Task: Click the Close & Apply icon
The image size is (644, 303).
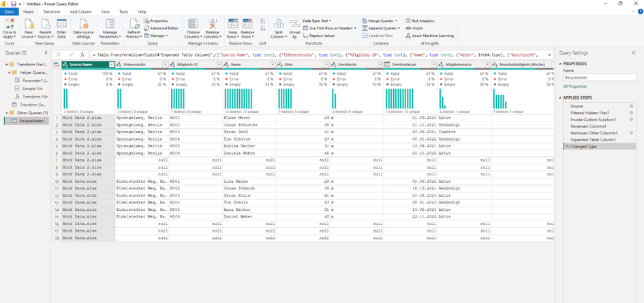Action: pyautogui.click(x=10, y=23)
